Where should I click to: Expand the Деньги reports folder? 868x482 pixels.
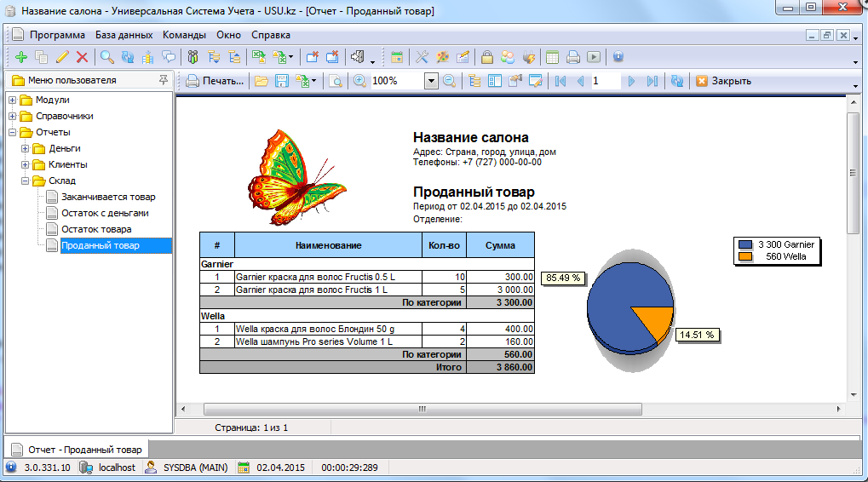pos(25,148)
